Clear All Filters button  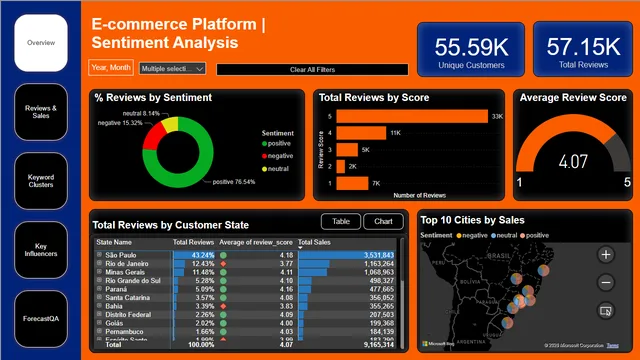point(312,69)
